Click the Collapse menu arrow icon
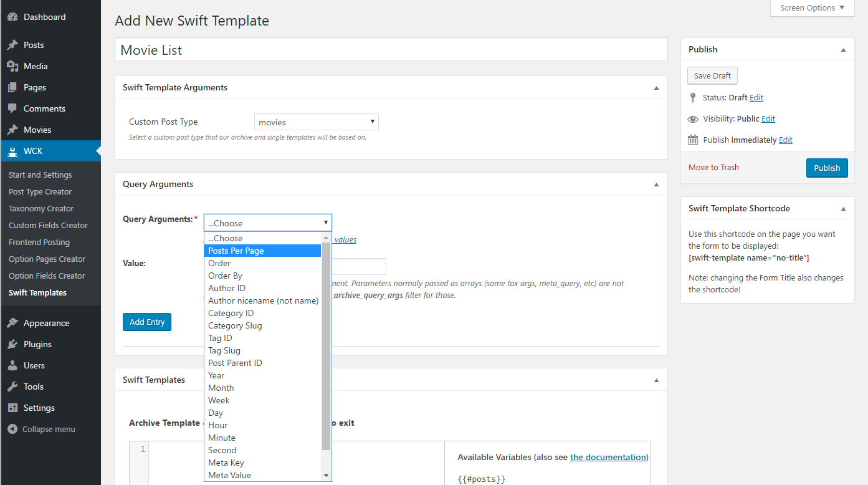 (12, 429)
